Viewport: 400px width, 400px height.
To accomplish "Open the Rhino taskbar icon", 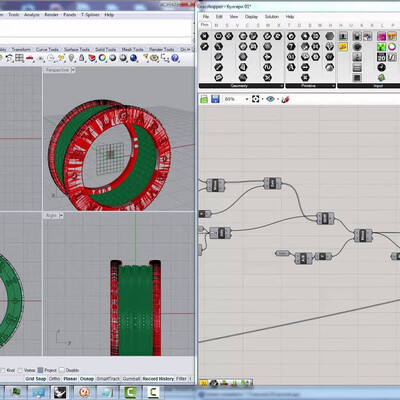I will [60, 392].
